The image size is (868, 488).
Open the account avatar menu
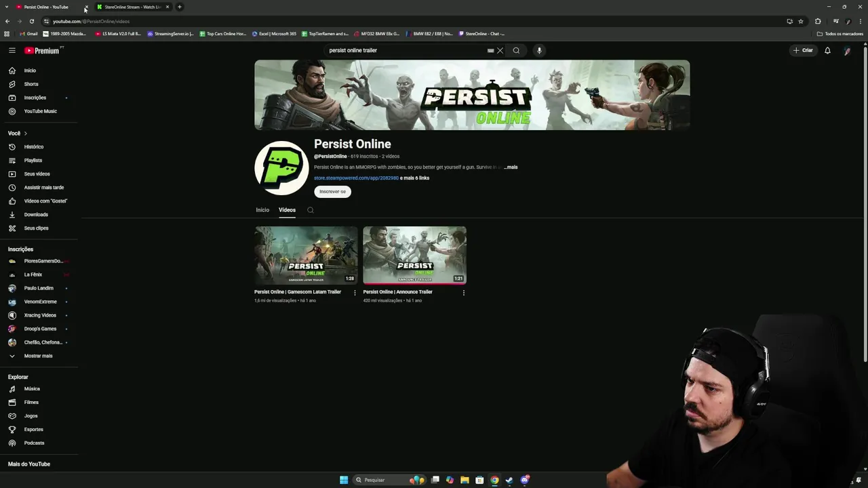tap(847, 50)
